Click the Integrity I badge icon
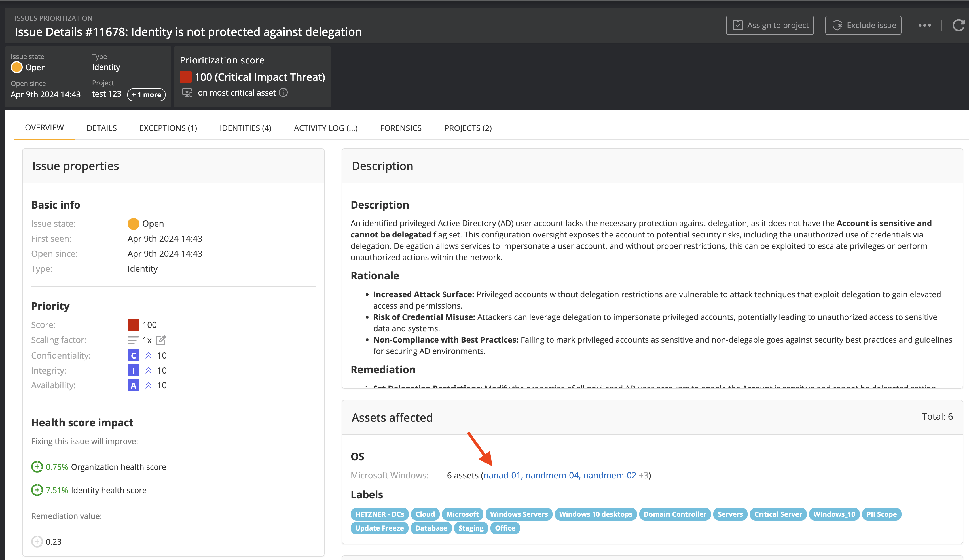 tap(133, 370)
